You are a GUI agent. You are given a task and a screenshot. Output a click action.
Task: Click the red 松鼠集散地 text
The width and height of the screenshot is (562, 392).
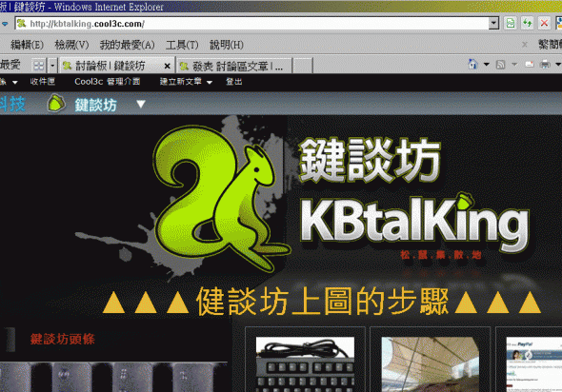pos(441,255)
